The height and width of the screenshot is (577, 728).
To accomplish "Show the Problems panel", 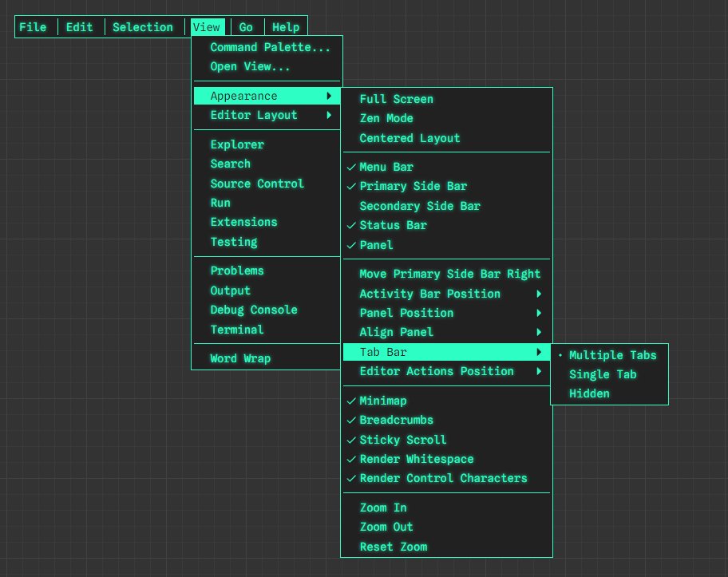I will (x=267, y=271).
